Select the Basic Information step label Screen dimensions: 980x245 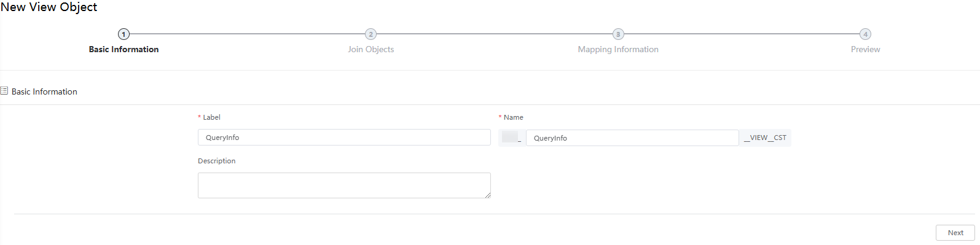(x=123, y=50)
